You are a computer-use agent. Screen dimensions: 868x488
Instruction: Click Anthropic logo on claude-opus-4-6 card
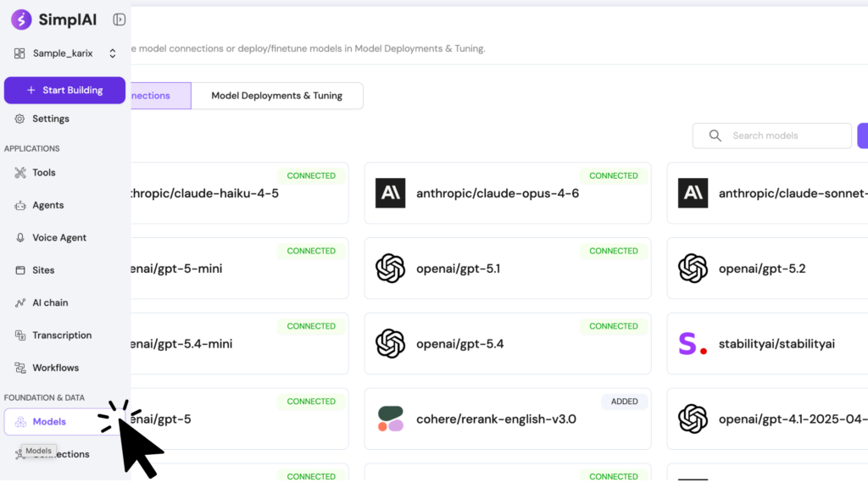pos(390,193)
